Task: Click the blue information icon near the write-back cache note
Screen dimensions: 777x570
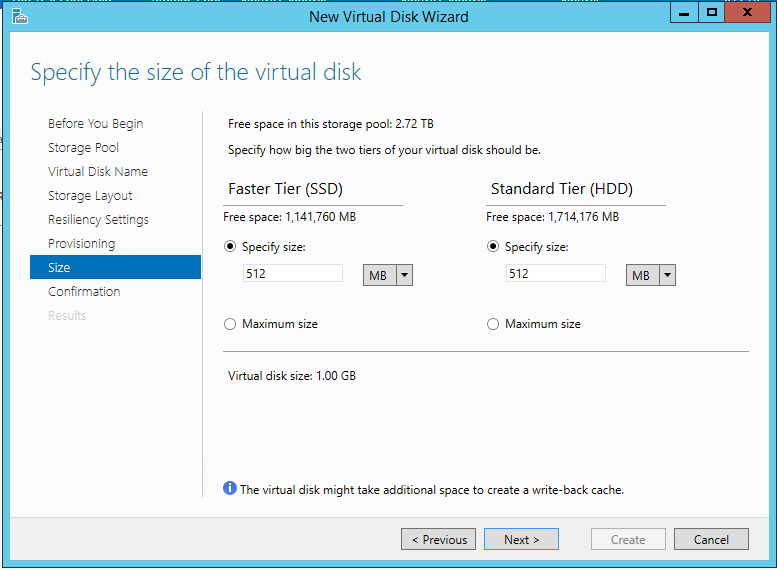Action: coord(230,488)
